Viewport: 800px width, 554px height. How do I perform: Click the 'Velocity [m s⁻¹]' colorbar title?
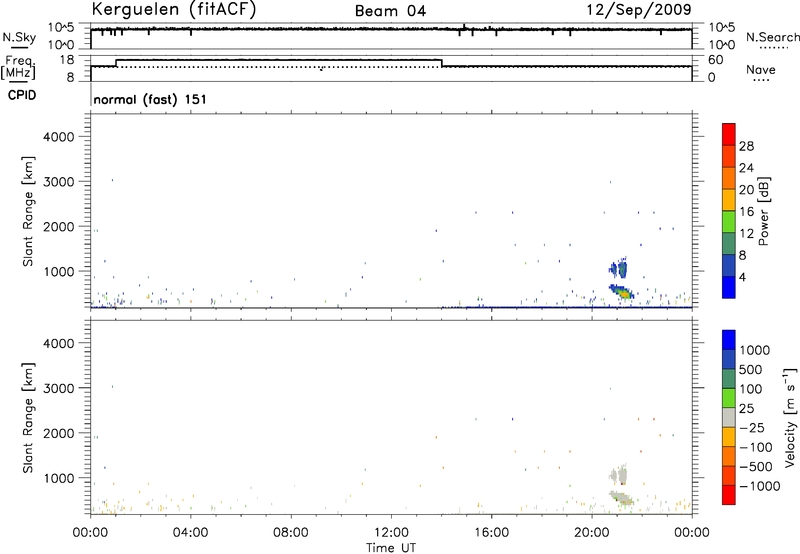790,417
